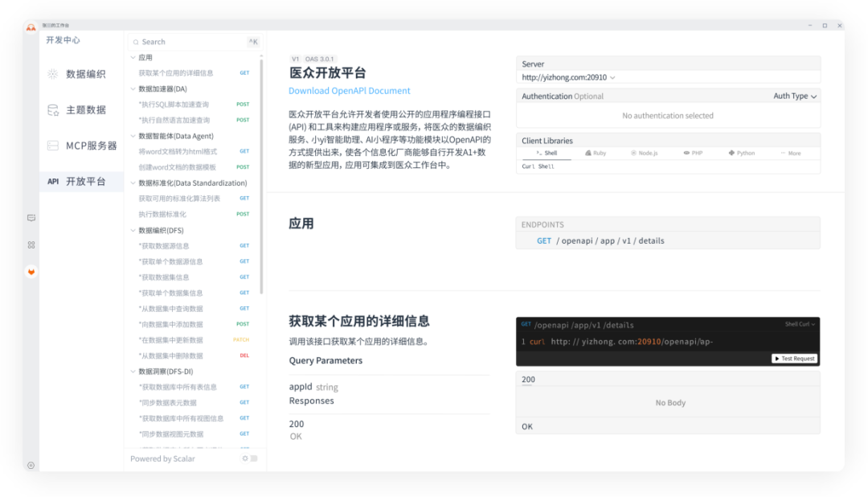Open the GET /openapi/app/v1/details endpoint link
This screenshot has width=868, height=497.
point(600,241)
